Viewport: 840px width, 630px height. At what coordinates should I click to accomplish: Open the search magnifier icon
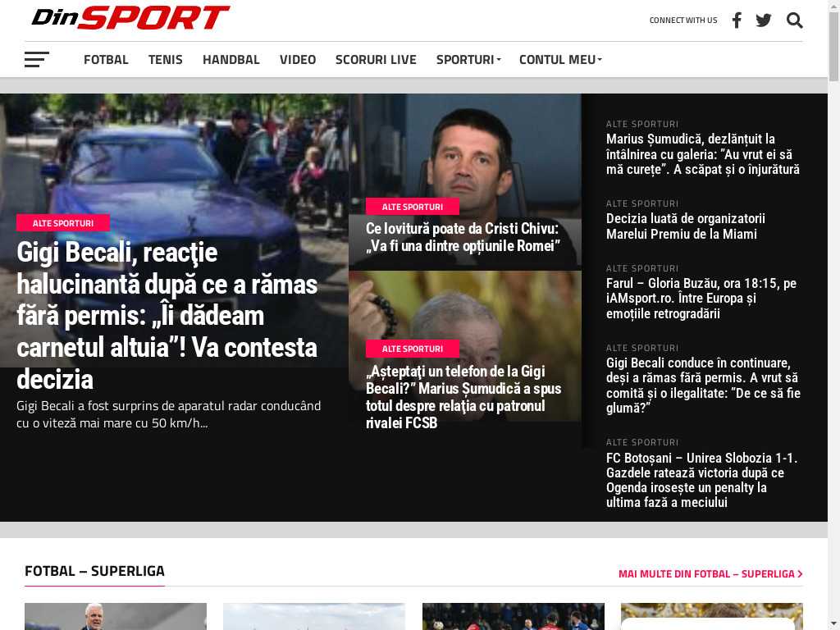pyautogui.click(x=794, y=21)
